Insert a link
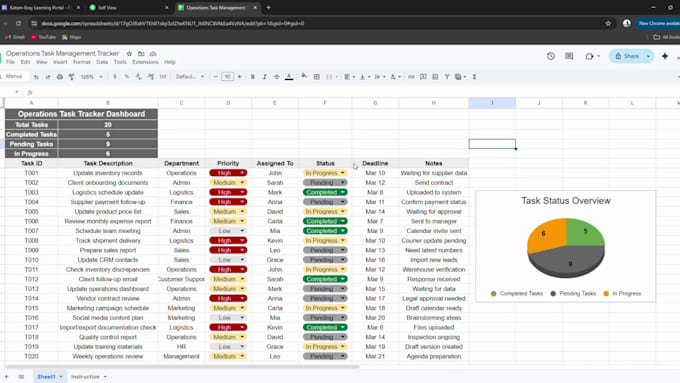 pos(411,77)
